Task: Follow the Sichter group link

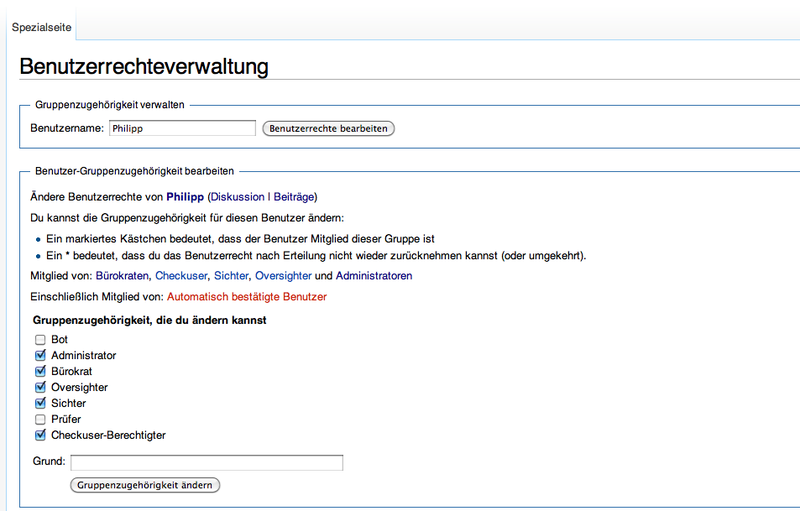Action: (x=231, y=275)
